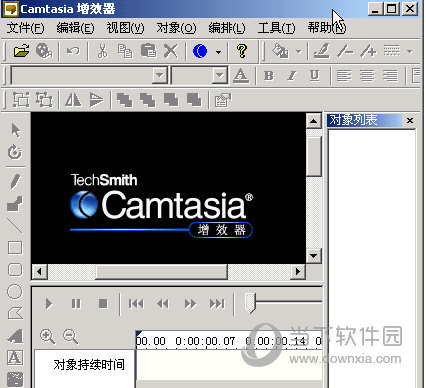Select the Rectangle shape tool

15,248
